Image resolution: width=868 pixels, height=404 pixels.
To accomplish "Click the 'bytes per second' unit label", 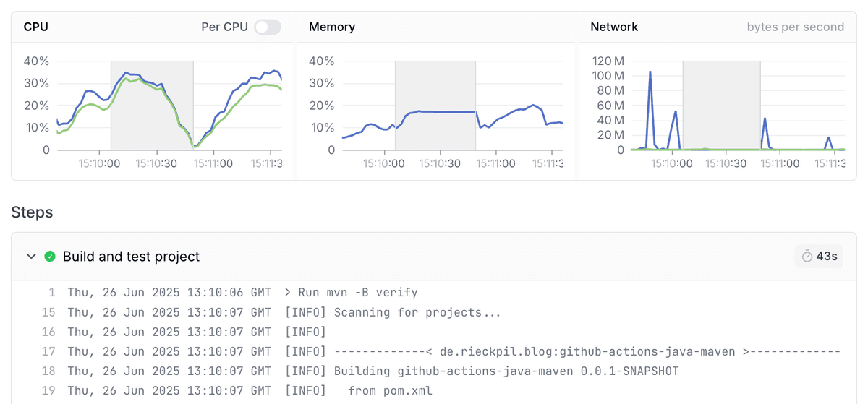I will [x=795, y=27].
